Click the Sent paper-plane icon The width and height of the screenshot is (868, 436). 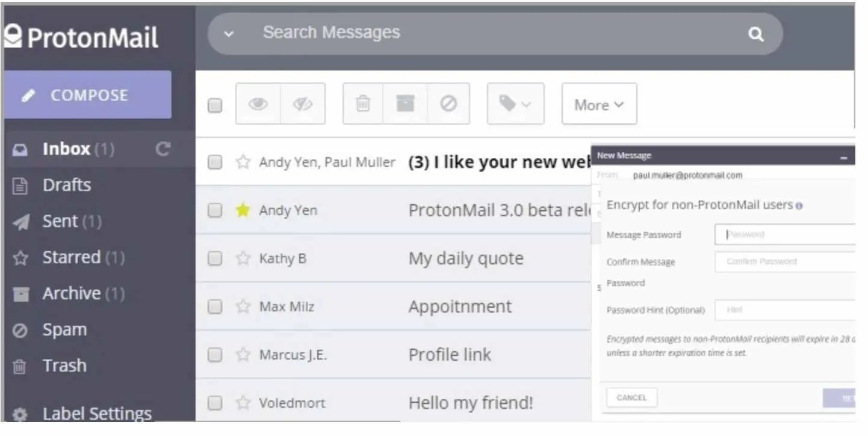[x=20, y=222]
